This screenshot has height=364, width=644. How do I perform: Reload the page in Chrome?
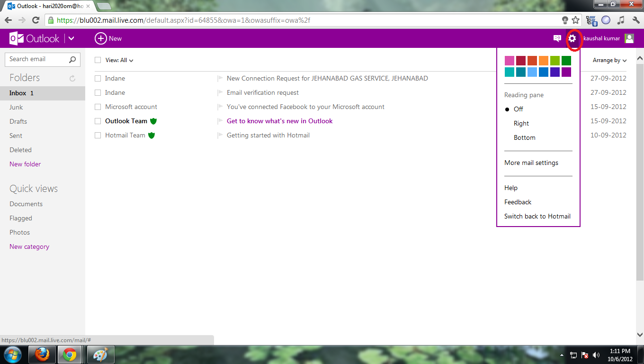[x=36, y=20]
